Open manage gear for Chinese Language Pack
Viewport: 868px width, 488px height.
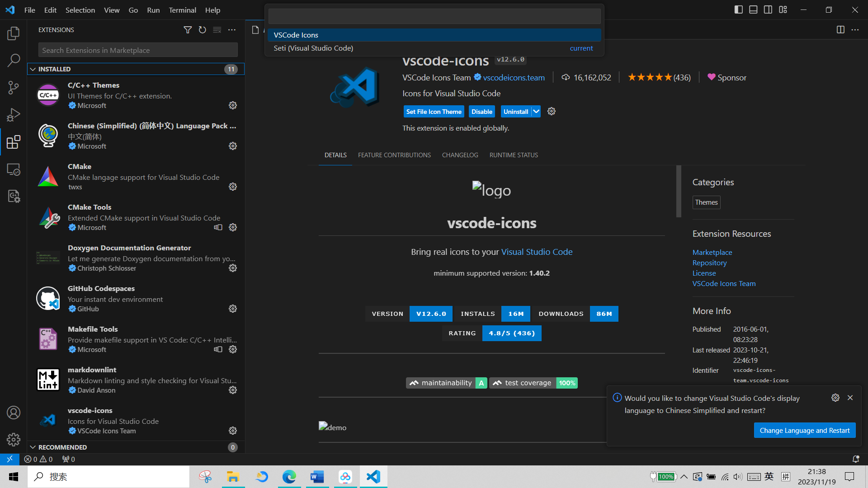(233, 146)
